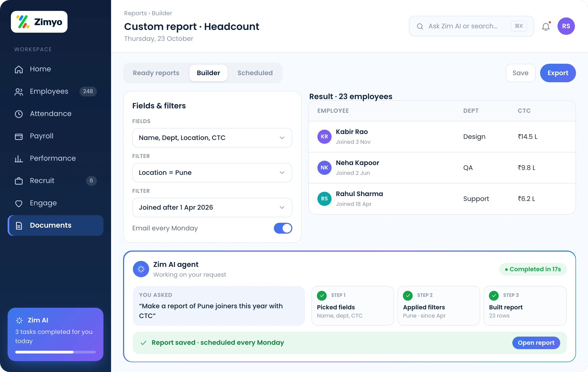Click Rahul Sharma's RS avatar

pyautogui.click(x=324, y=199)
